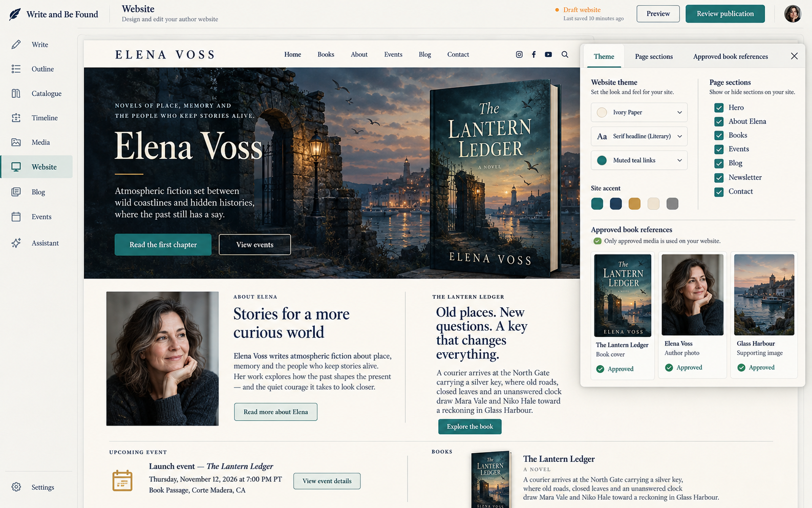Select the Theme tab

pos(604,56)
